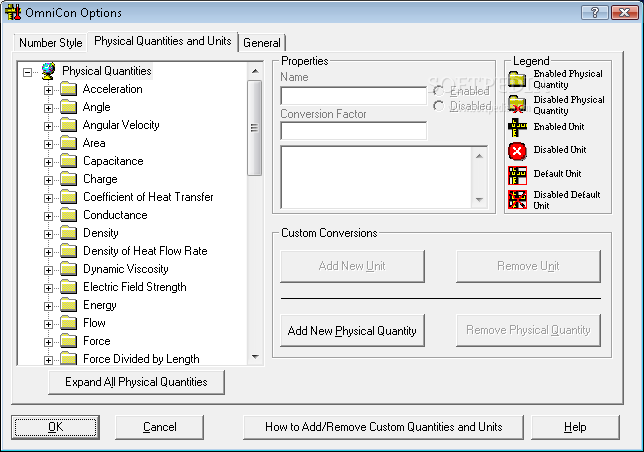Click the Energy folder icon

coord(68,305)
